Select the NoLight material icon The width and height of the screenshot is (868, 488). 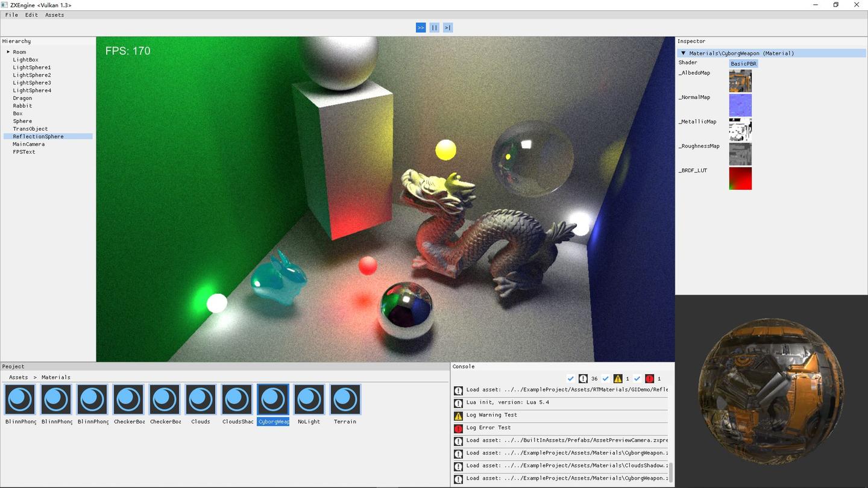coord(309,399)
